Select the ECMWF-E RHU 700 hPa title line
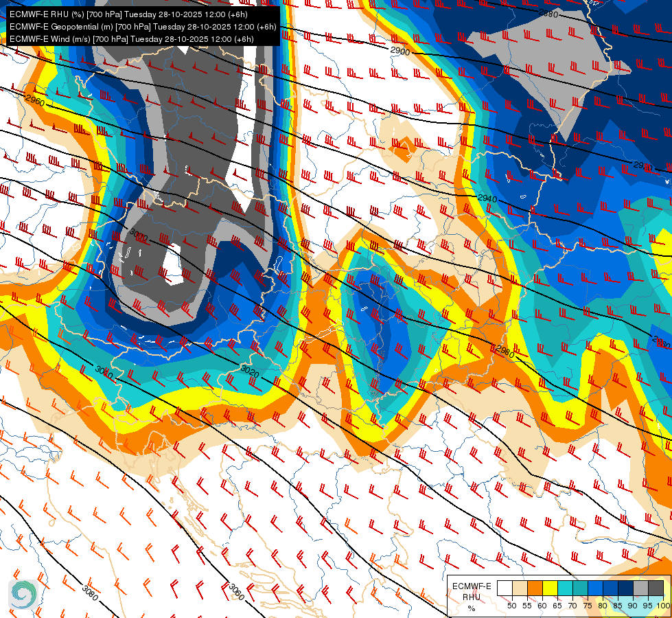 pos(128,14)
